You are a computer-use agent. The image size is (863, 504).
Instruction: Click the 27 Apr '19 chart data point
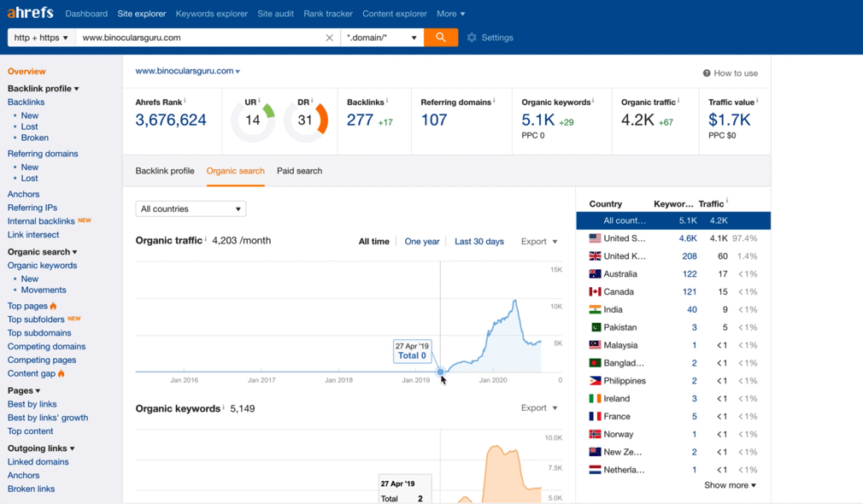pos(441,372)
